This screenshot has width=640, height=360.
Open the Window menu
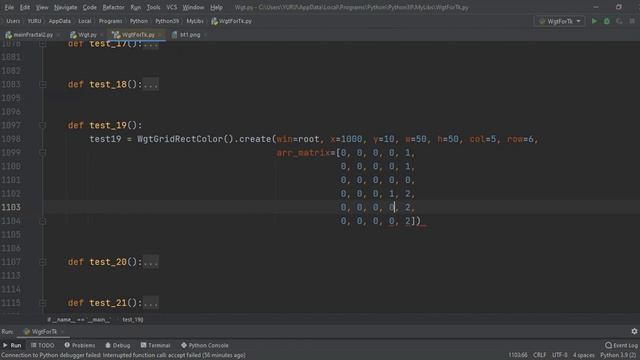pos(193,7)
